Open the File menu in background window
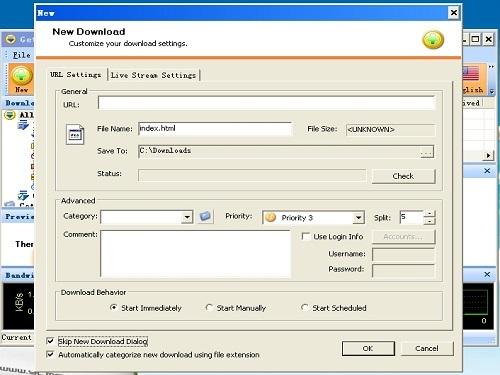 22,55
